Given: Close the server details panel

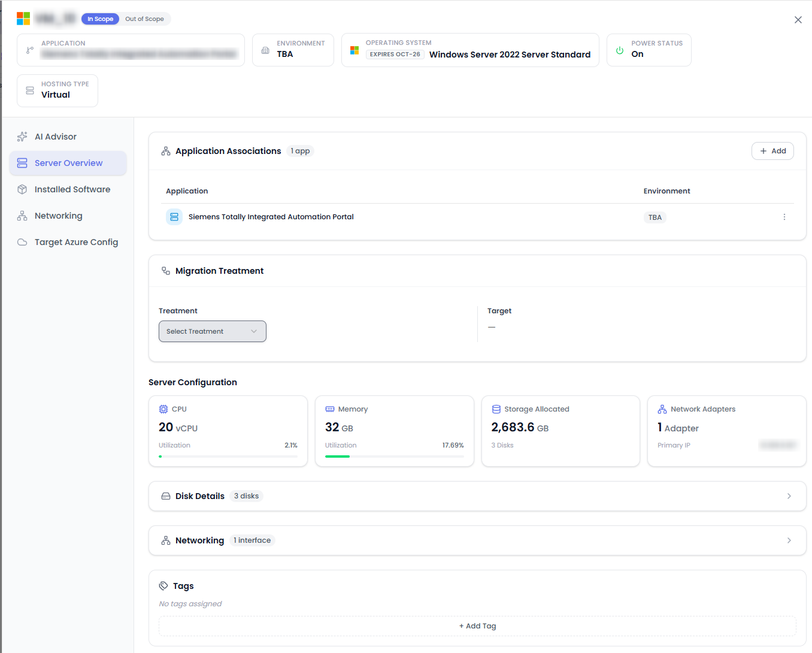Looking at the screenshot, I should 798,20.
